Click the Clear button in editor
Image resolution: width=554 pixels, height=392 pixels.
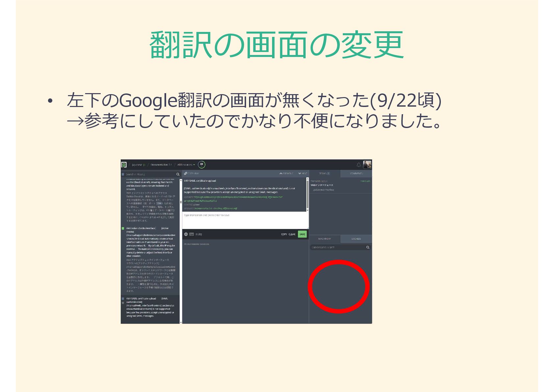pyautogui.click(x=292, y=234)
